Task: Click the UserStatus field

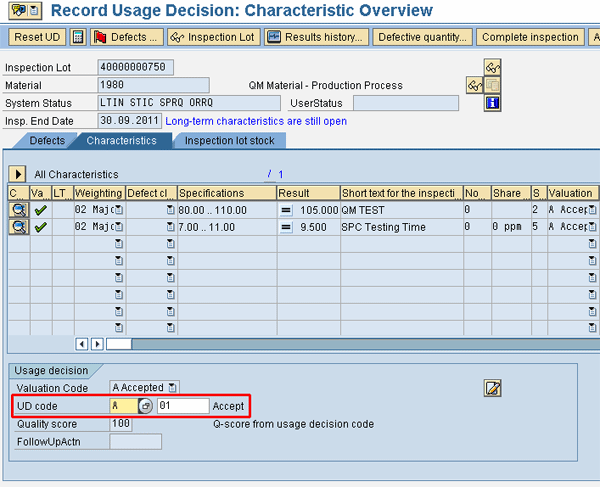Action: [406, 103]
